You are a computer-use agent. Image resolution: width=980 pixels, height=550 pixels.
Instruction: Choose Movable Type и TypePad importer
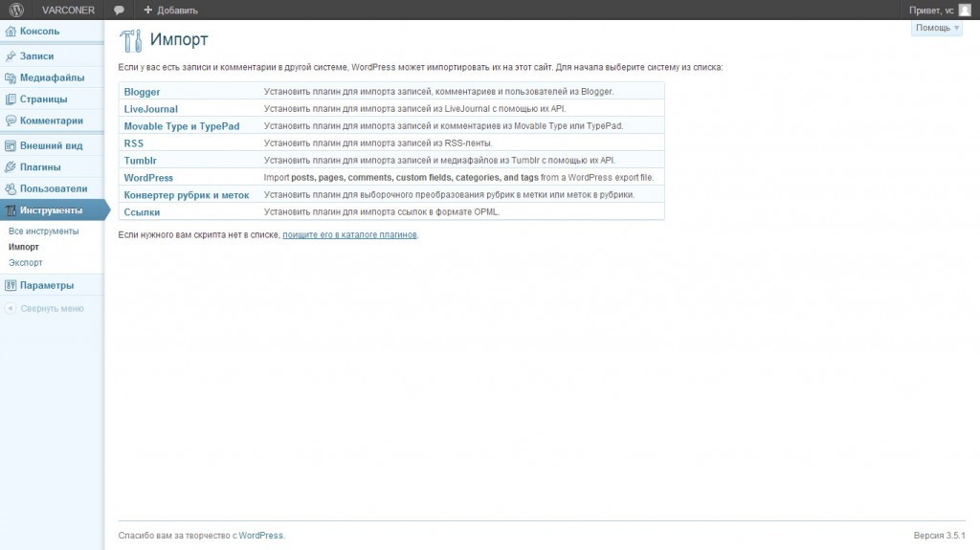tap(182, 126)
